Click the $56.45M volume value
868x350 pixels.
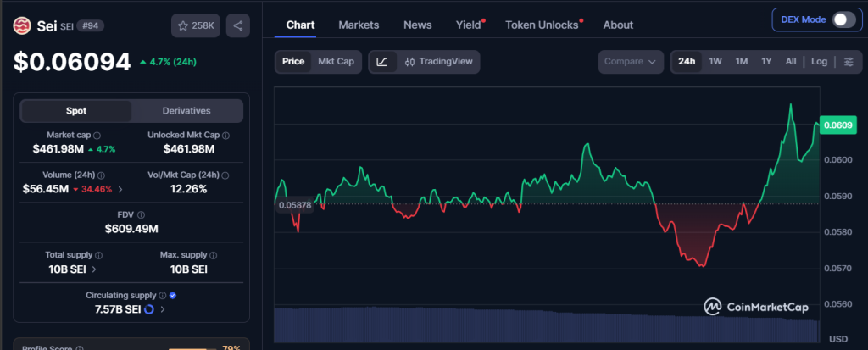click(x=46, y=189)
